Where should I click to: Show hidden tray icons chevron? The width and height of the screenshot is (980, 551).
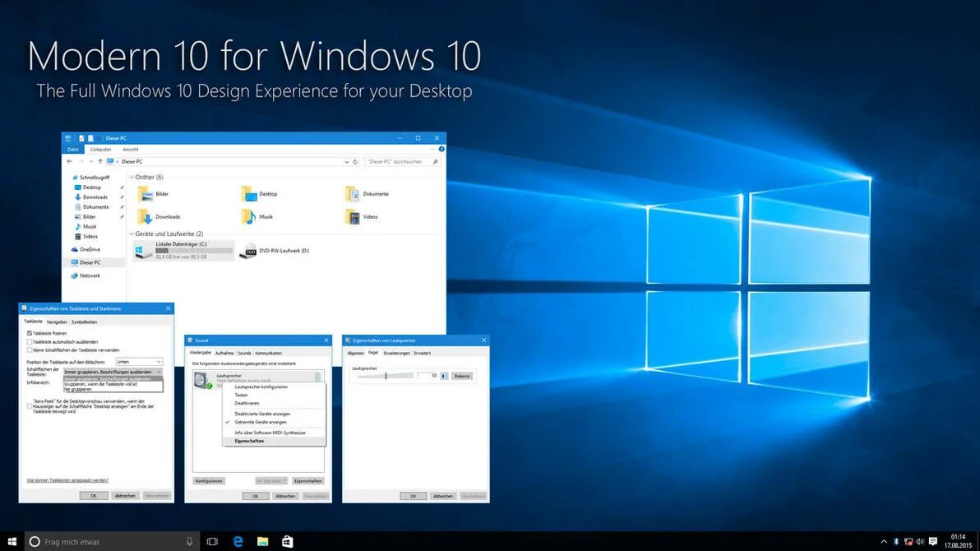[884, 542]
